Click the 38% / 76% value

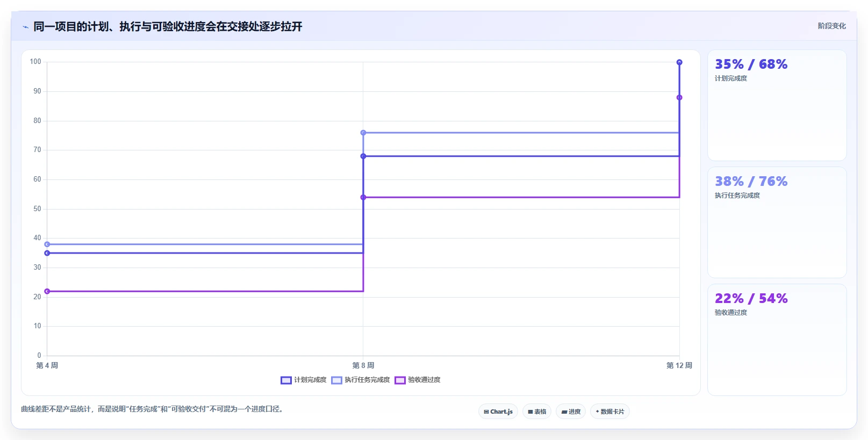(751, 182)
